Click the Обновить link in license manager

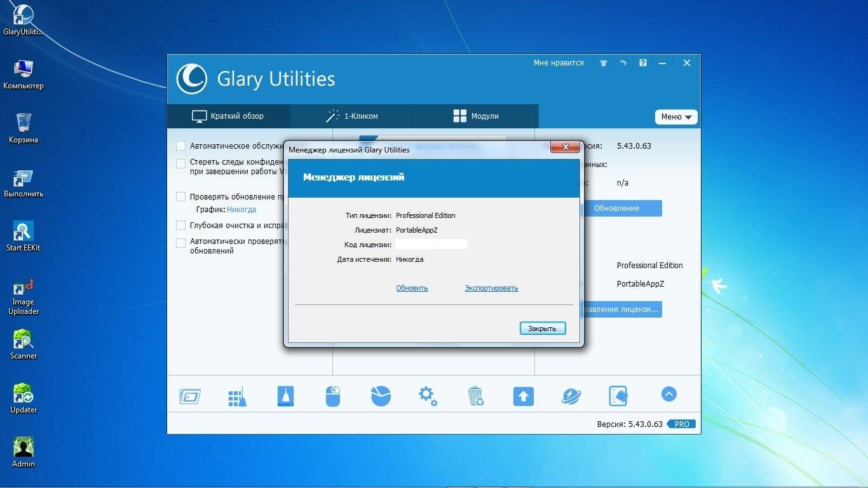tap(412, 288)
